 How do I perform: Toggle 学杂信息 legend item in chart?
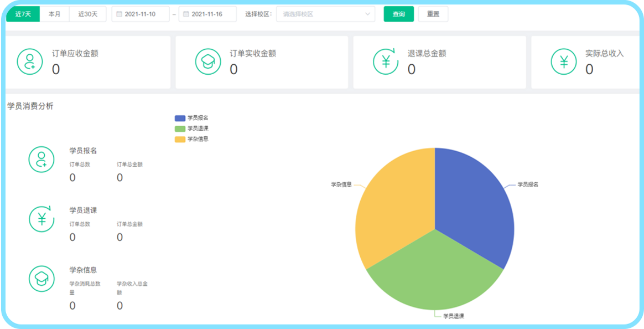191,139
